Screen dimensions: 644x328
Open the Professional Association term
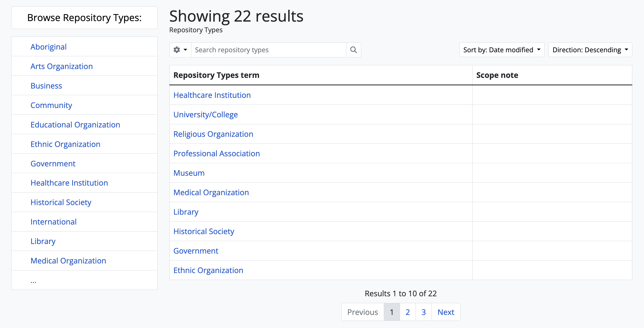point(217,154)
